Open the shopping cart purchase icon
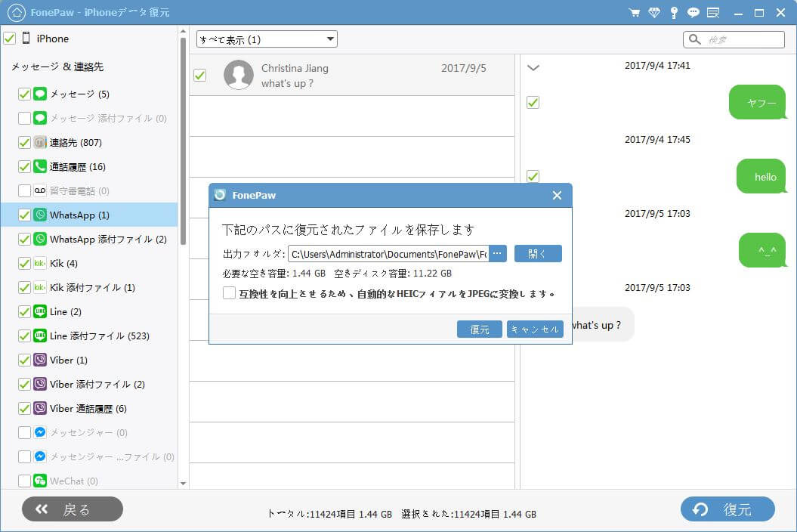Viewport: 797px width, 532px height. coord(635,13)
